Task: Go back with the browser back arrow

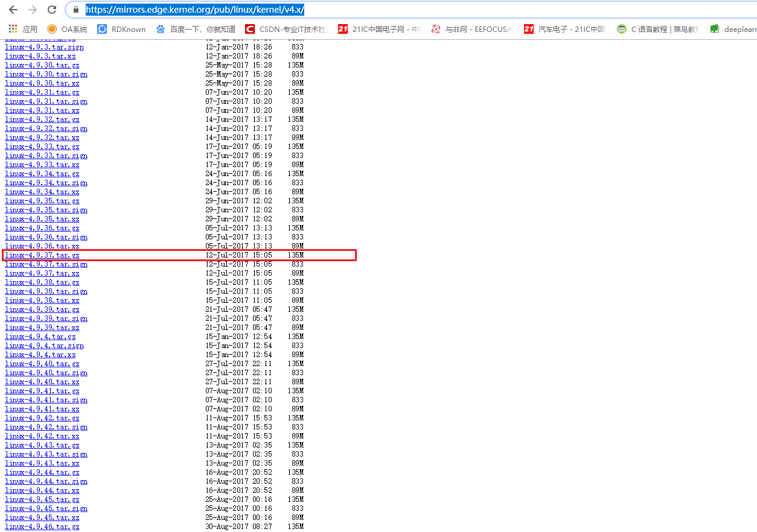Action: [x=13, y=10]
